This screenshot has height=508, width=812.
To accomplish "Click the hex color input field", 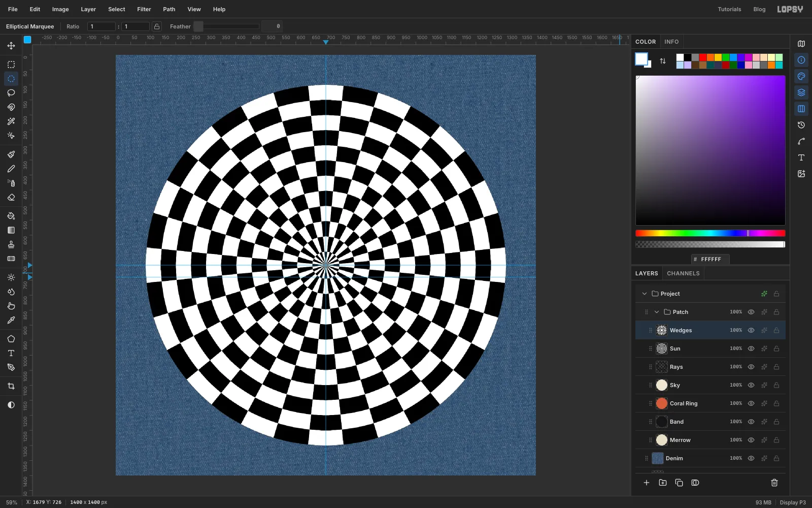I will coord(710,259).
